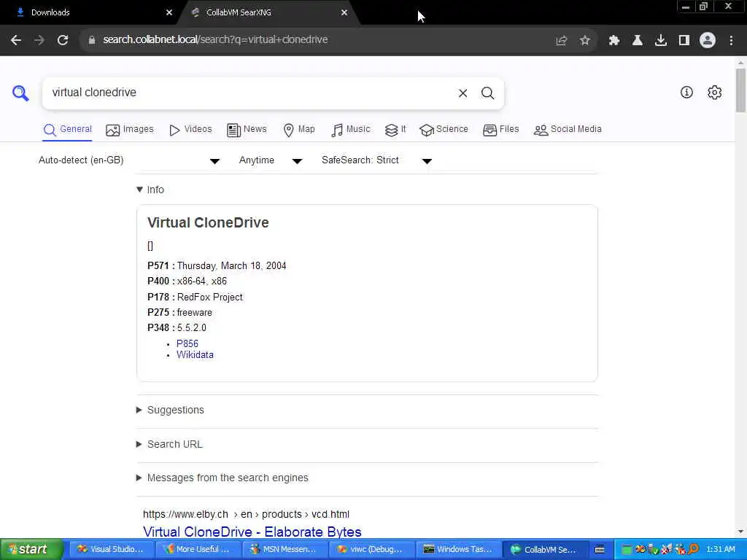
Task: Open the Wikidata link
Action: (x=195, y=355)
